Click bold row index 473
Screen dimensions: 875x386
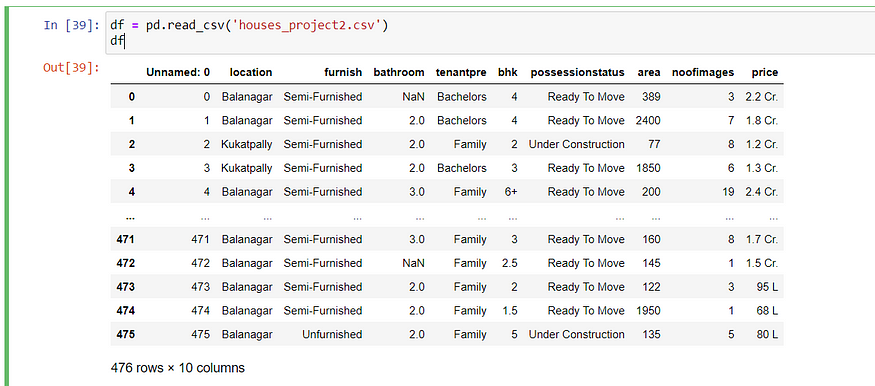[x=126, y=287]
